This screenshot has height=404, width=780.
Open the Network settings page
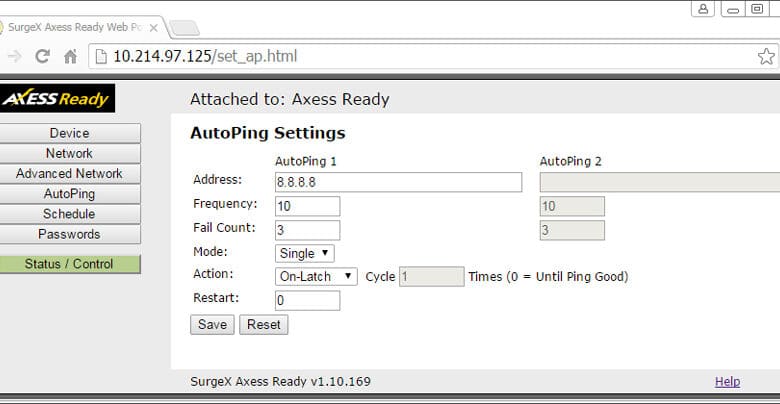coord(70,153)
